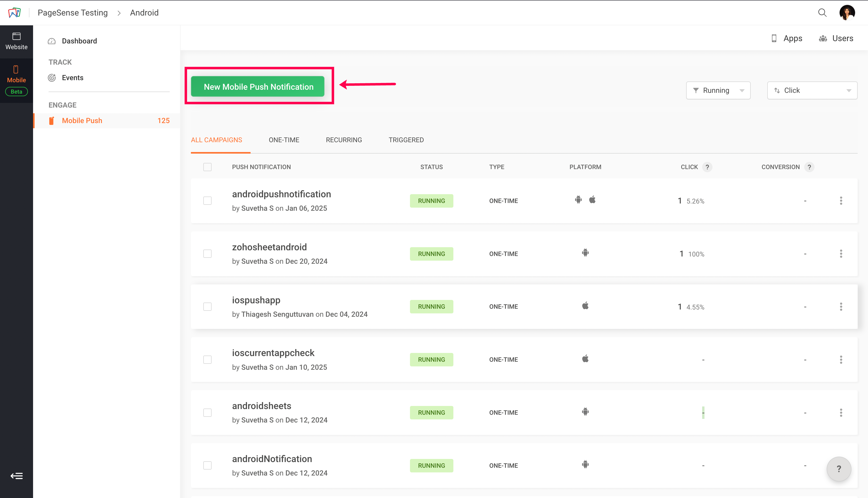Switch to TRIGGERED tab

[406, 140]
